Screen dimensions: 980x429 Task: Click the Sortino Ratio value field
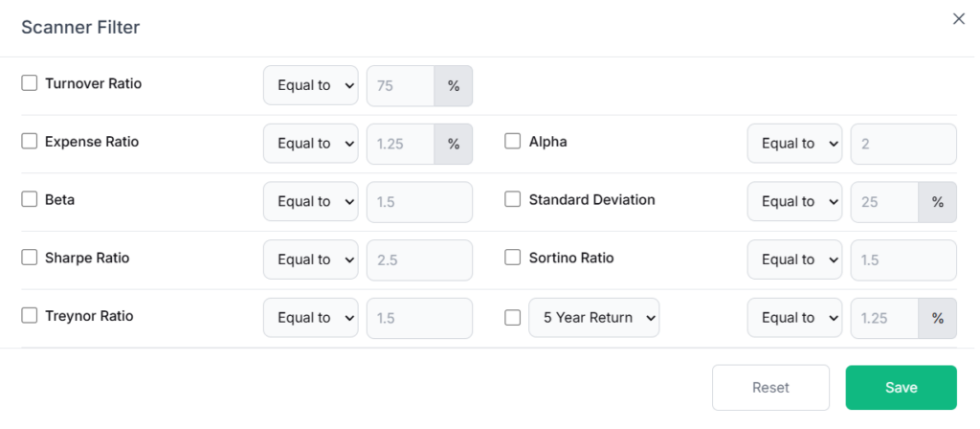[903, 260]
